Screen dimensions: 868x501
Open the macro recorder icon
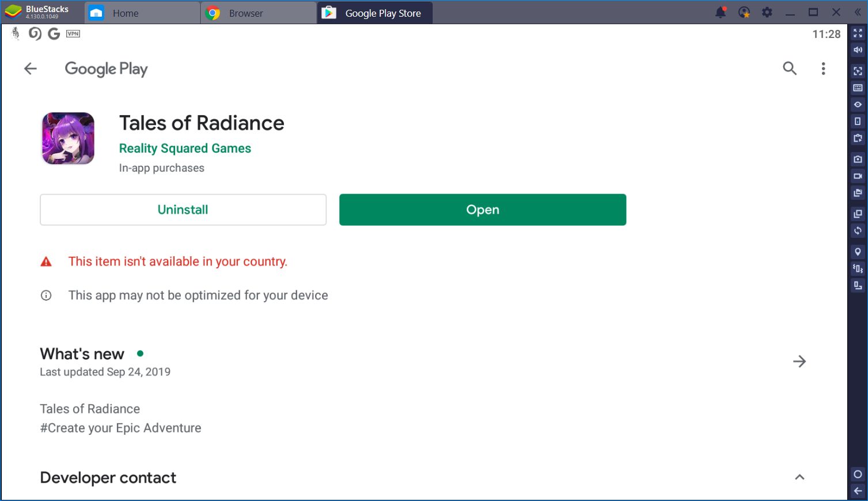(858, 138)
